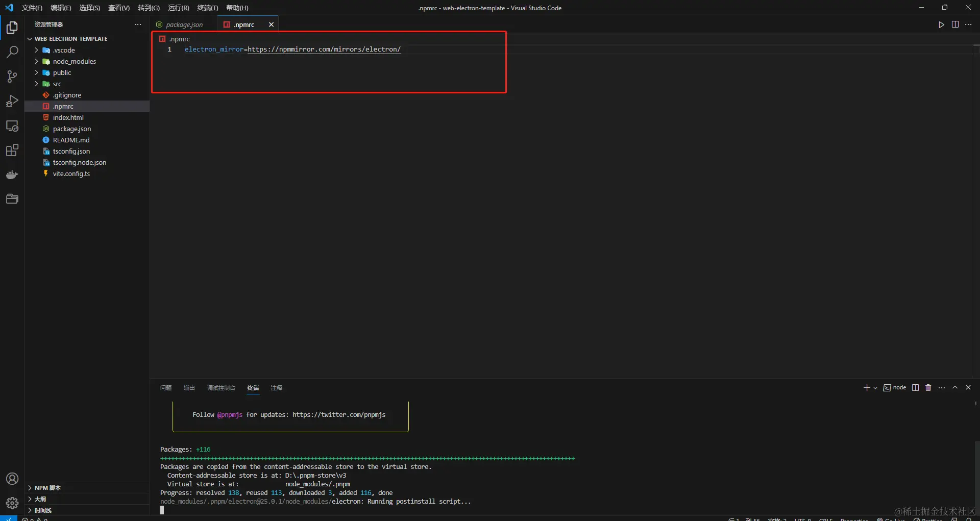This screenshot has width=980, height=521.
Task: Split the editor to the right
Action: coord(955,24)
